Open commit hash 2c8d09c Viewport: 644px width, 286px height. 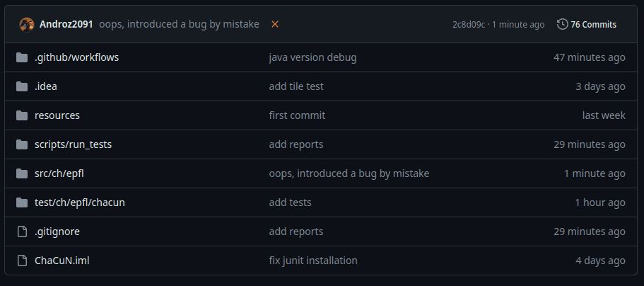point(469,25)
